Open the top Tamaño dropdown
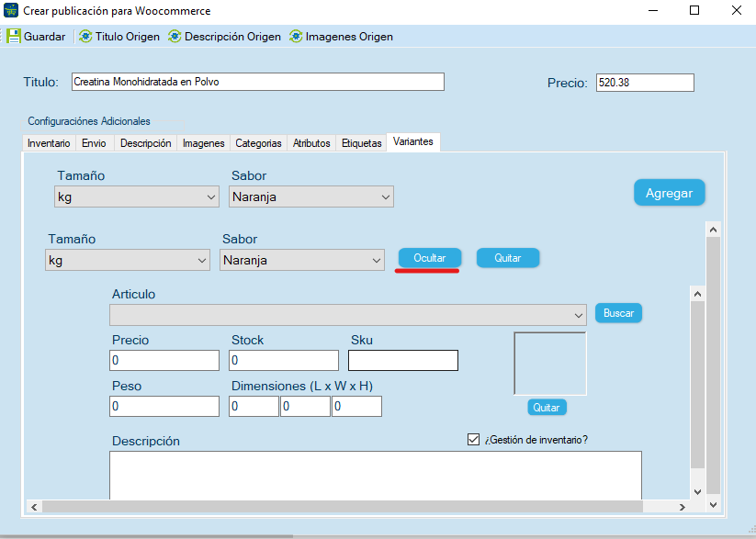The height and width of the screenshot is (539, 756). (137, 197)
